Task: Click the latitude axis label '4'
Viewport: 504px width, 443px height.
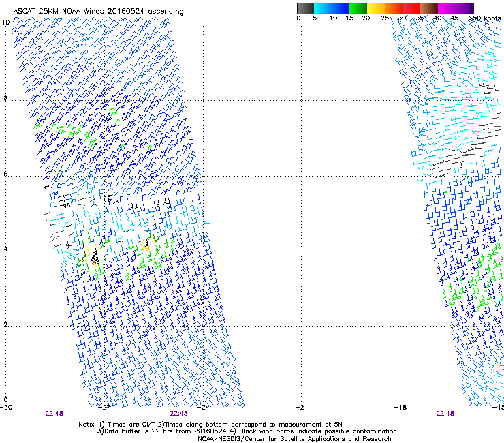Action: pos(5,249)
